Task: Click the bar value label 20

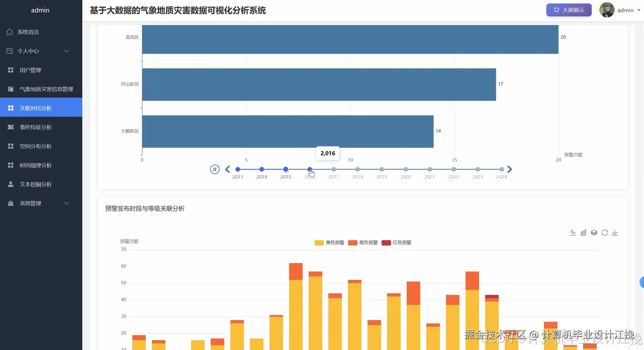Action: pos(563,37)
